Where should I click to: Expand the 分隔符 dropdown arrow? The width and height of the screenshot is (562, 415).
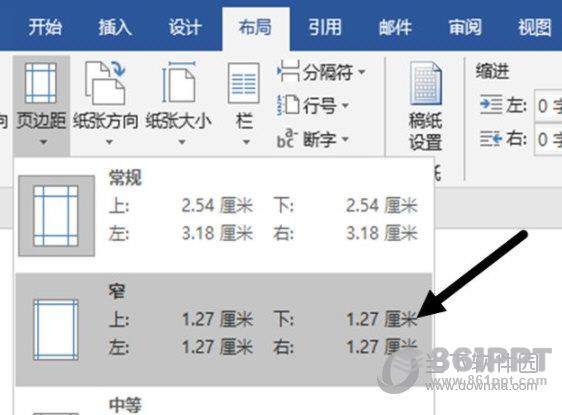point(362,72)
